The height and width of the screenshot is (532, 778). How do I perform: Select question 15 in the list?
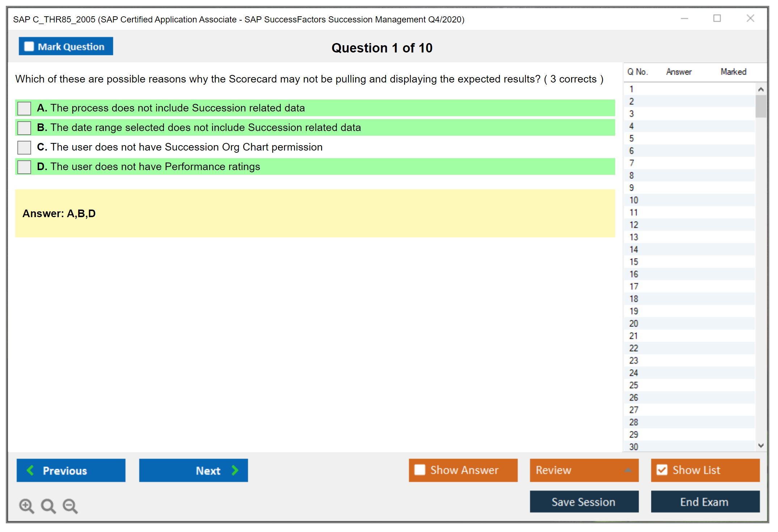[x=634, y=262]
